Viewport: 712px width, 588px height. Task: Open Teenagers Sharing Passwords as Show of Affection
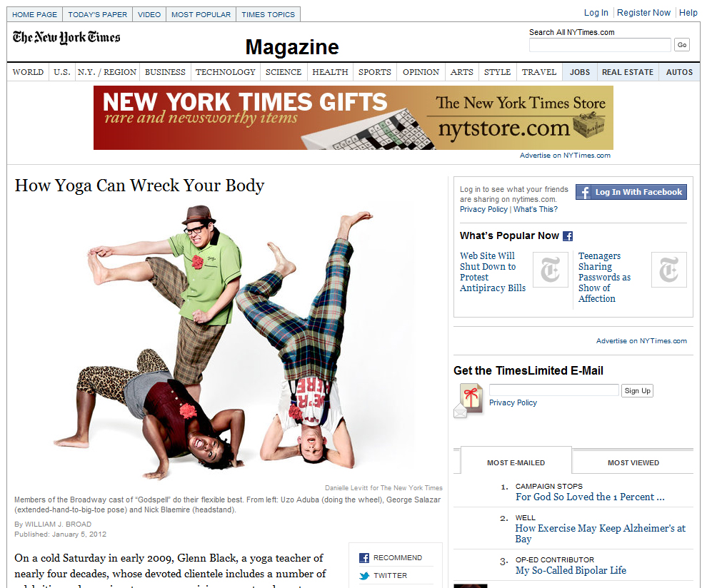tap(604, 277)
